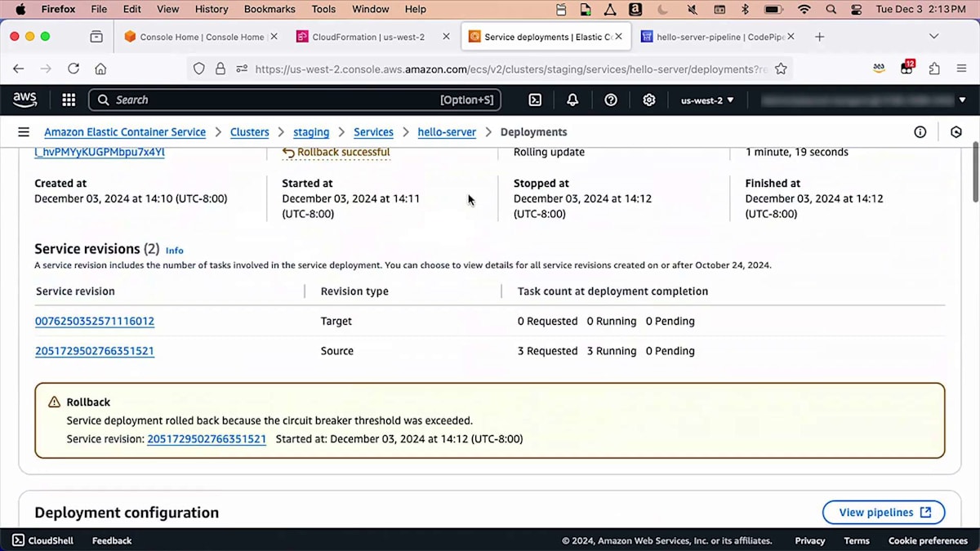
Task: Click the Service revision column header
Action: coord(75,291)
